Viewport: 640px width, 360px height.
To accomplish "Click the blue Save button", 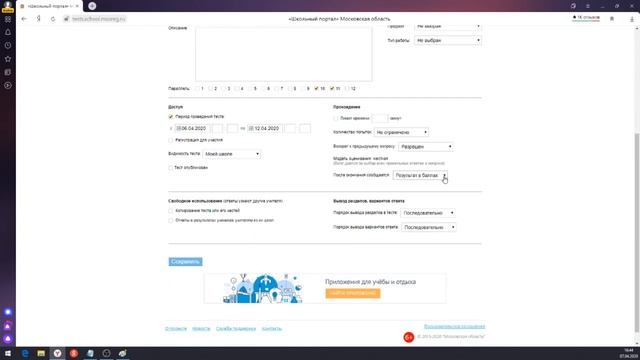I will point(185,262).
